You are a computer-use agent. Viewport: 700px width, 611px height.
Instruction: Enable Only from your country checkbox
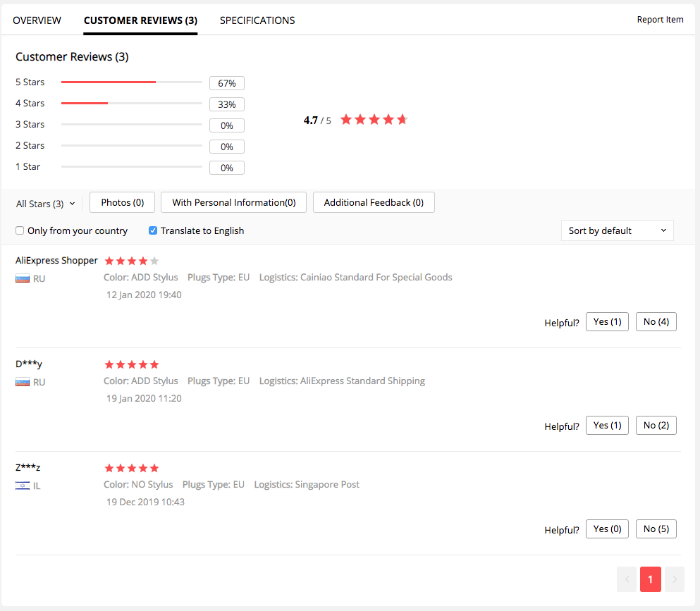tap(20, 230)
